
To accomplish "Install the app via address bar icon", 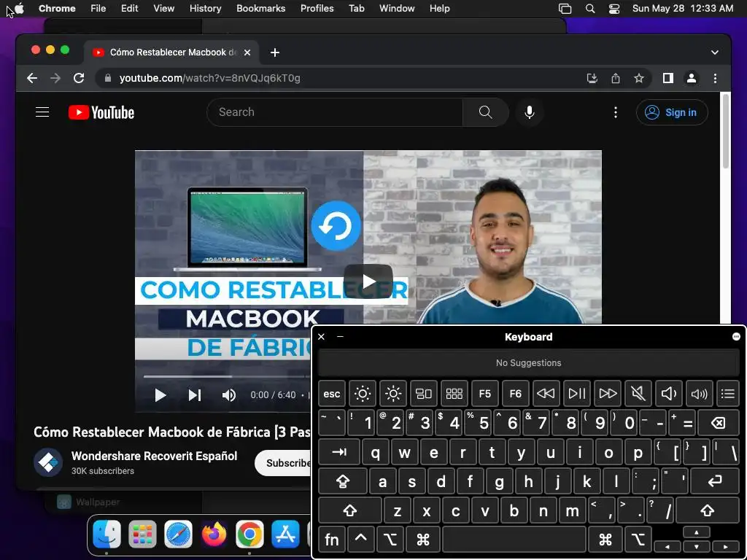I will coord(592,78).
